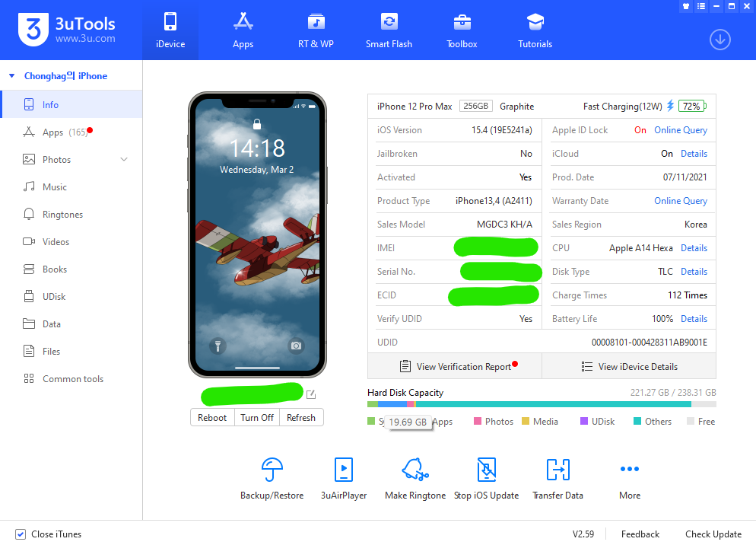The width and height of the screenshot is (756, 545).
Task: Click View Verification Report
Action: pos(455,366)
